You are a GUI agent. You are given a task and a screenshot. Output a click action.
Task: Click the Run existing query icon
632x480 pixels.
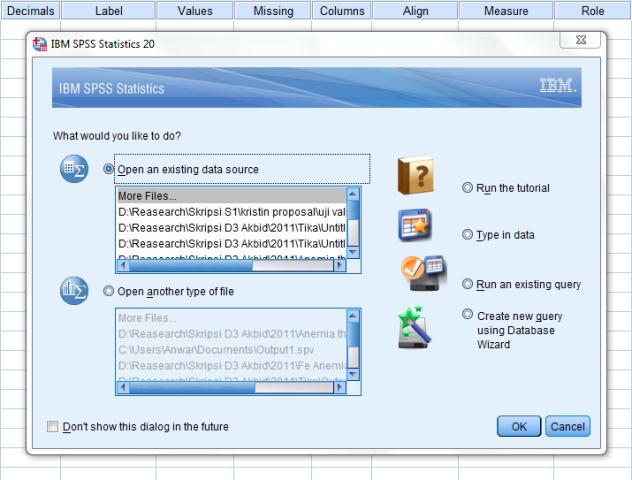[x=423, y=273]
